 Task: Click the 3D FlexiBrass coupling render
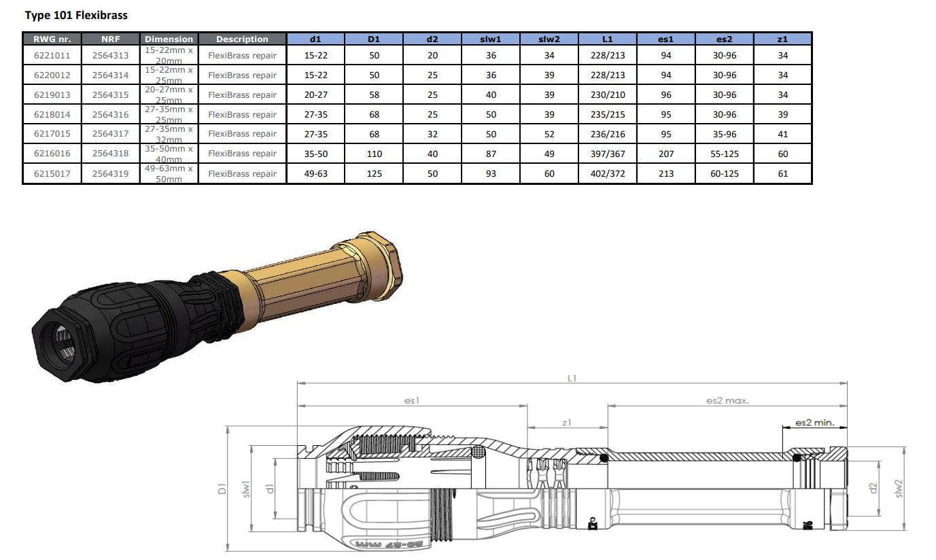218,307
